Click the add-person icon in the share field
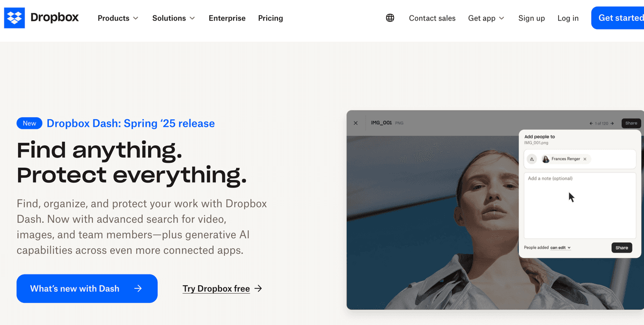This screenshot has width=644, height=325. click(x=532, y=159)
